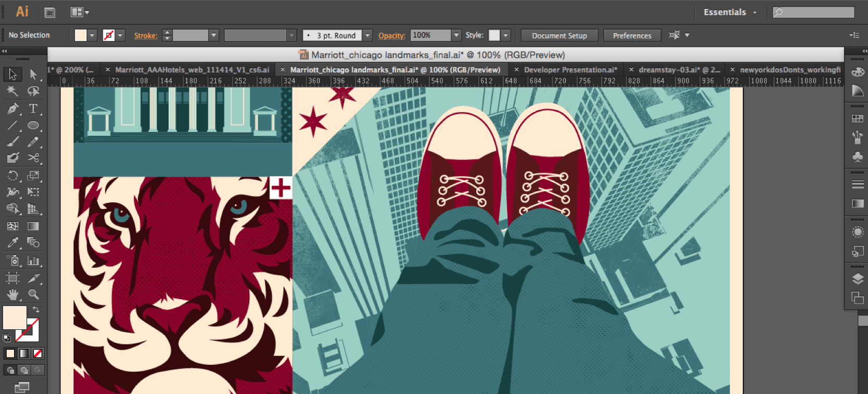Close the Developer Presentation.ai tab

coord(516,69)
